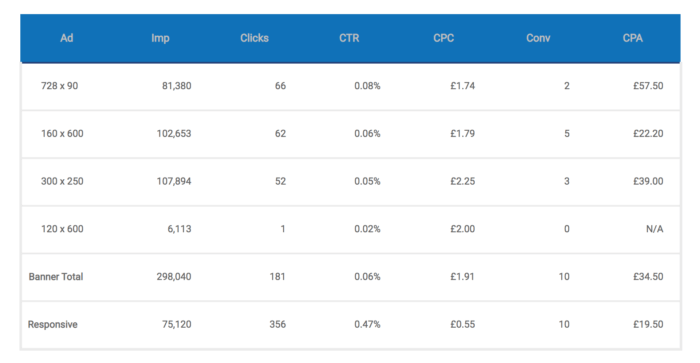The height and width of the screenshot is (363, 700).
Task: Click the Responsive row label
Action: (x=53, y=325)
